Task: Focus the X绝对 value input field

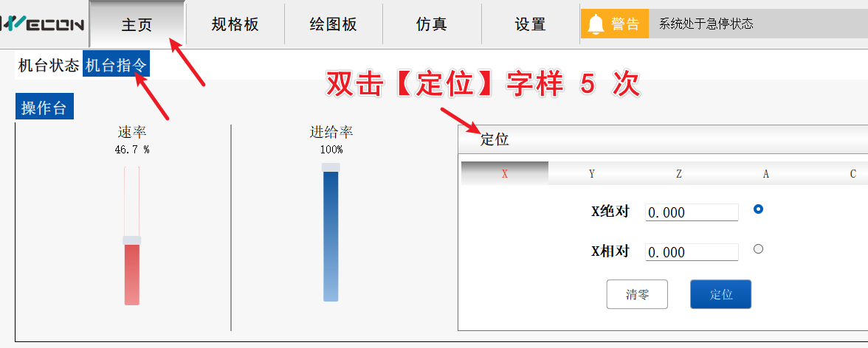Action: pos(692,212)
